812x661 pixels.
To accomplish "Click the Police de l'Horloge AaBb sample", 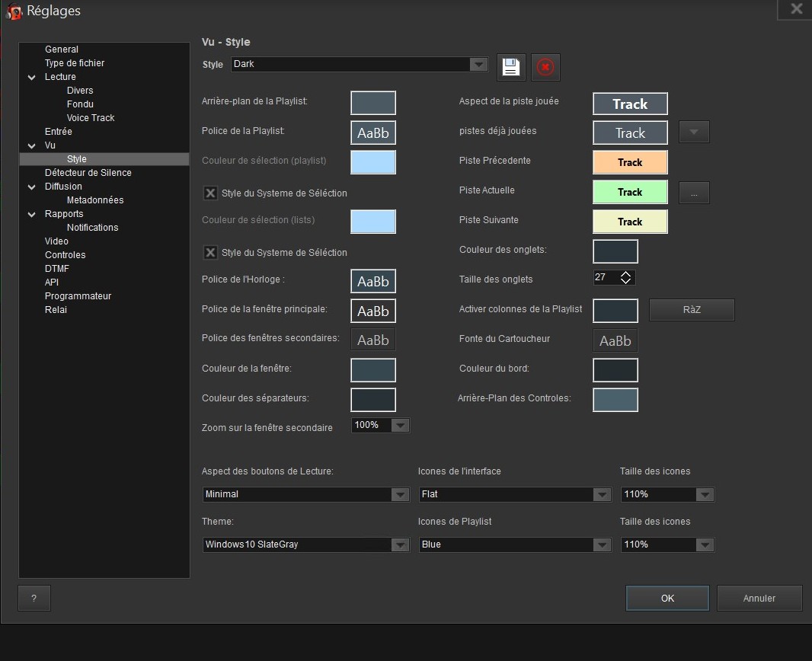I will pyautogui.click(x=373, y=281).
